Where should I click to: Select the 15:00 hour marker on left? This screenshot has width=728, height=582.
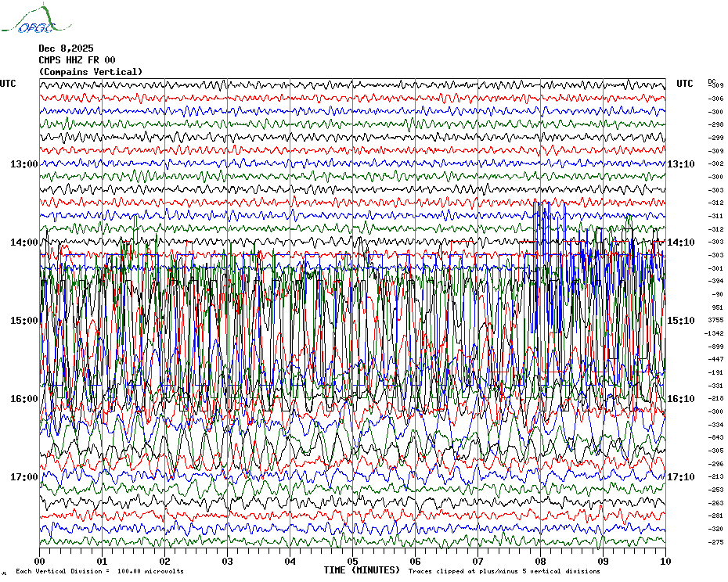23,321
